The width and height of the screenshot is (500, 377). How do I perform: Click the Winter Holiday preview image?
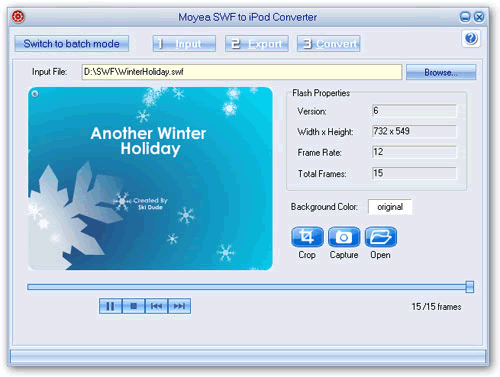click(150, 179)
